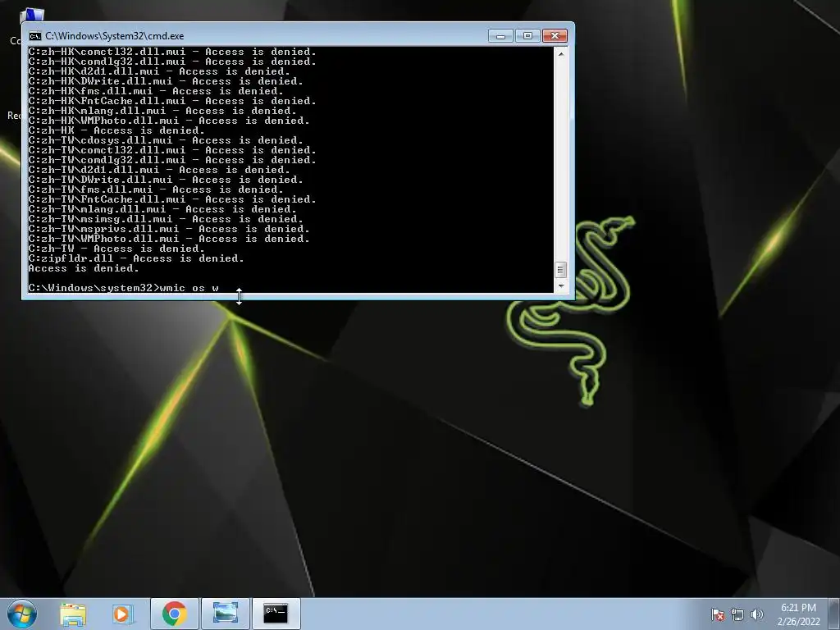Launch Windows Media Player from taskbar
This screenshot has height=630, width=840.
[123, 614]
